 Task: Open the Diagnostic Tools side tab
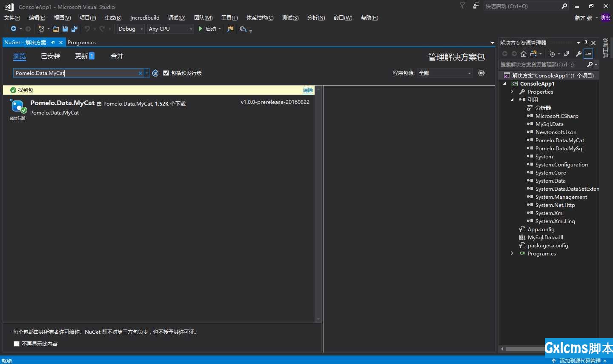click(x=606, y=48)
